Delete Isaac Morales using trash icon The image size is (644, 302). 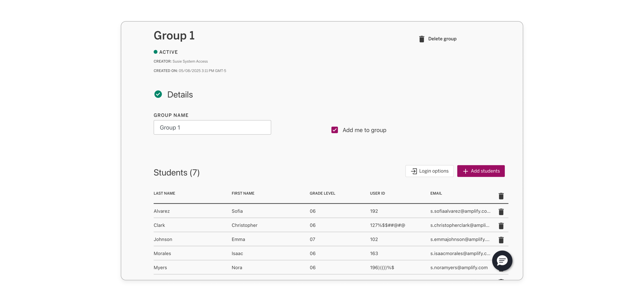pyautogui.click(x=501, y=254)
